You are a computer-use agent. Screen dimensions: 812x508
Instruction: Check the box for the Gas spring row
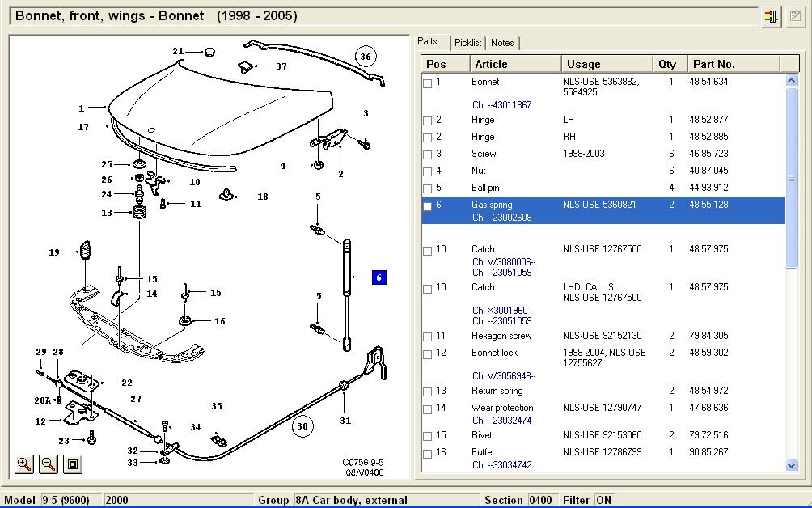[428, 206]
